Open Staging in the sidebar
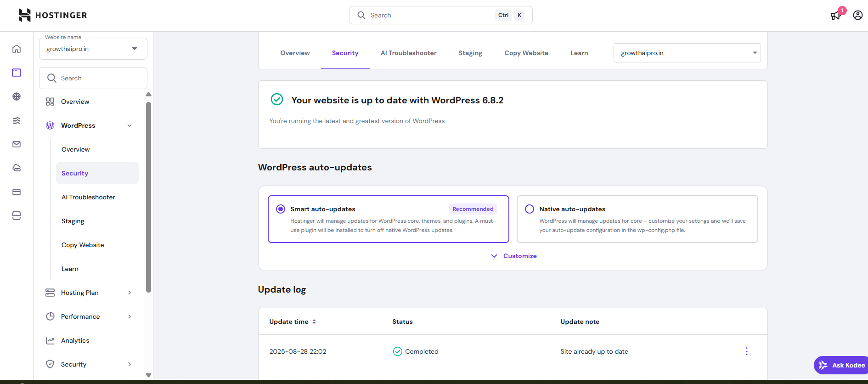Image resolution: width=868 pixels, height=384 pixels. pos(97,221)
